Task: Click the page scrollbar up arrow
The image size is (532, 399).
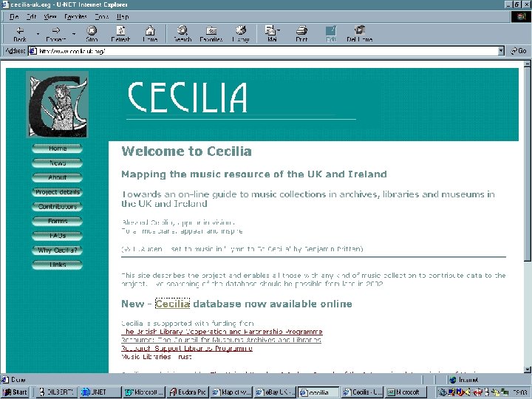Action: point(528,64)
